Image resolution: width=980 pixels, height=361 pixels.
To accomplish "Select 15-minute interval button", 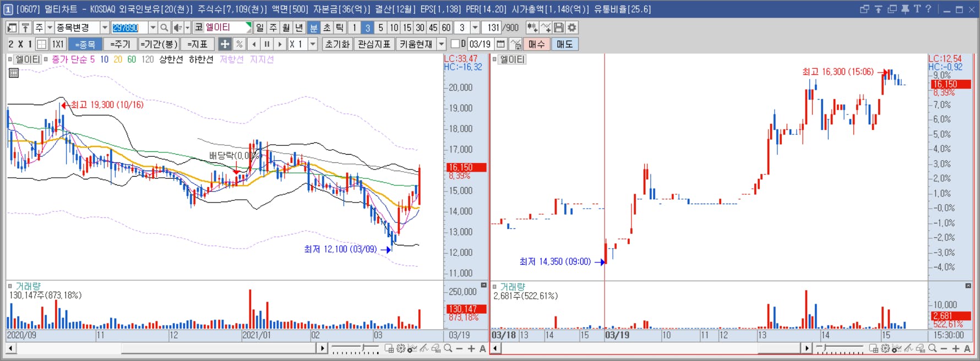I will [407, 28].
